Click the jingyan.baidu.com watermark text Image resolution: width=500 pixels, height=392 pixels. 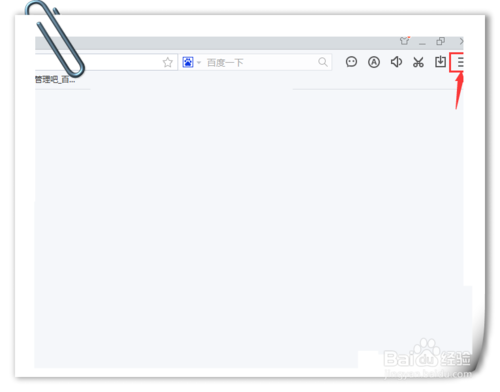[x=428, y=374]
